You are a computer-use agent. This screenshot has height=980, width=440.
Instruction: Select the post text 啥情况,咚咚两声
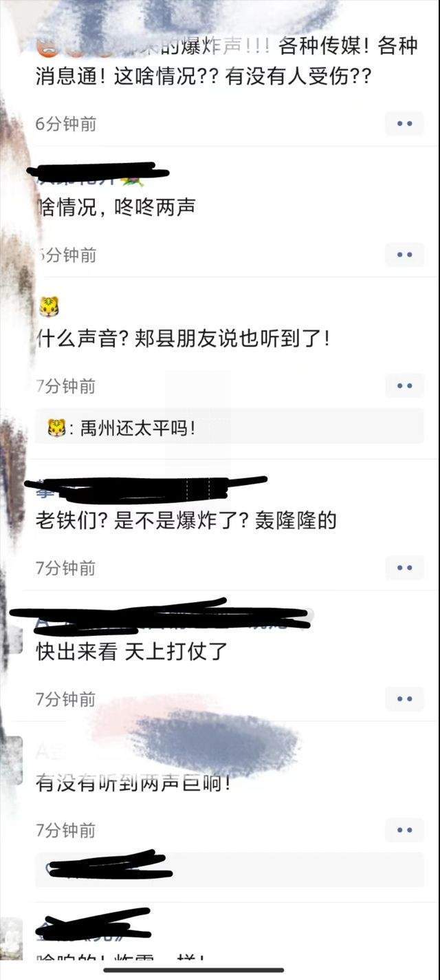tap(115, 206)
